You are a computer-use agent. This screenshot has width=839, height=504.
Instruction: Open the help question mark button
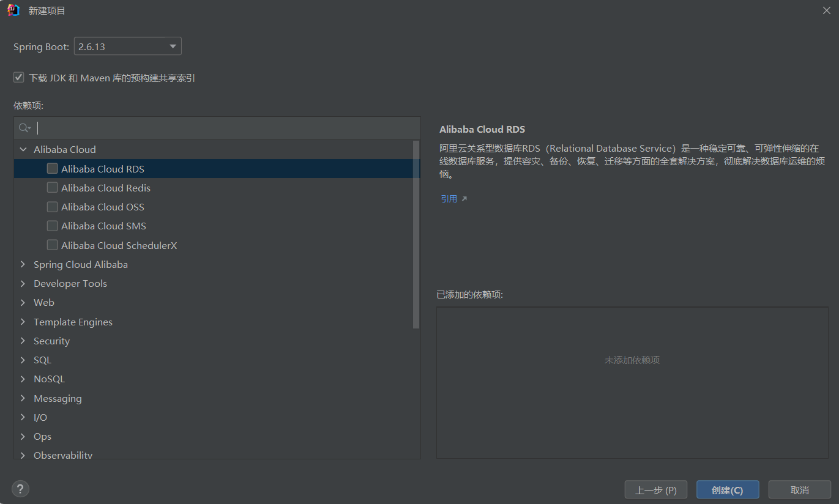click(x=20, y=489)
